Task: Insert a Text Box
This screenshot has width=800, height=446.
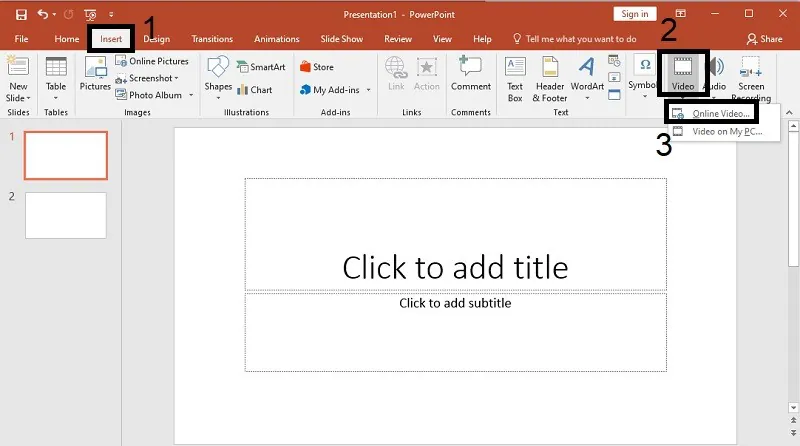Action: [515, 76]
